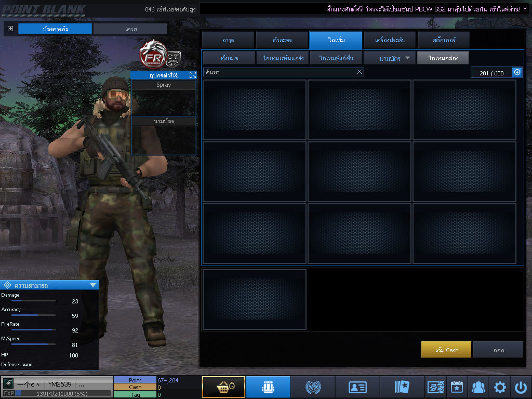532x399 pixels.
Task: Click the FireRate stat bar
Action: [33, 330]
